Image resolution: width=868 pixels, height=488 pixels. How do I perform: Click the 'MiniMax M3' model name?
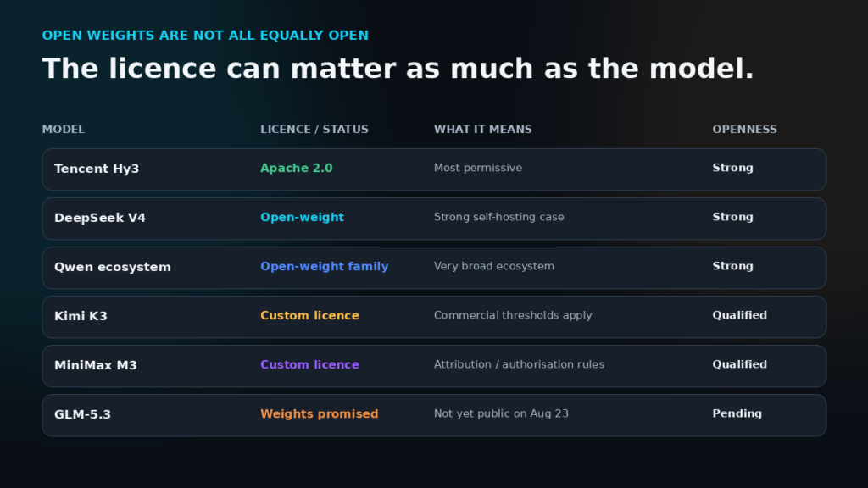tap(96, 366)
